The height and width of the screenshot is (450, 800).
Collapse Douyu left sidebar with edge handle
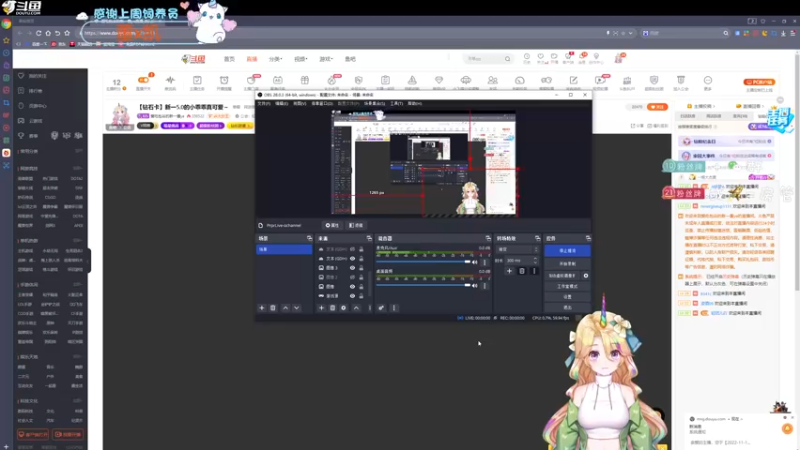tap(89, 260)
